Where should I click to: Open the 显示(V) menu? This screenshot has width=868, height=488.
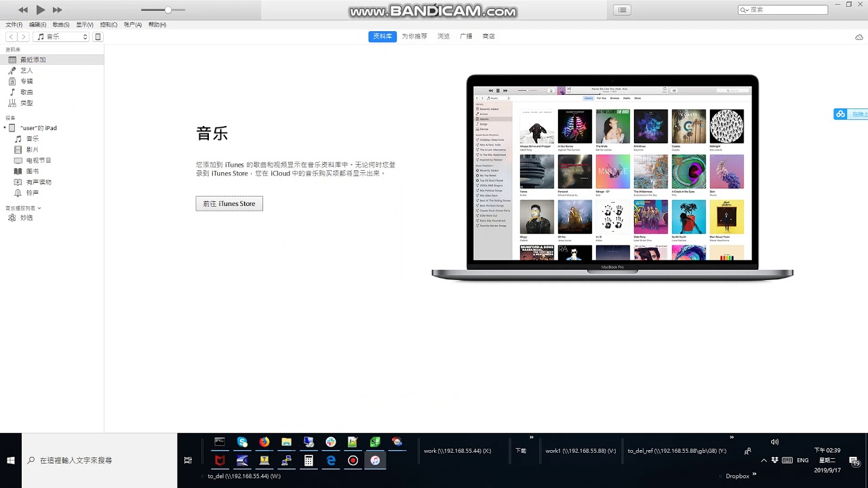[85, 24]
